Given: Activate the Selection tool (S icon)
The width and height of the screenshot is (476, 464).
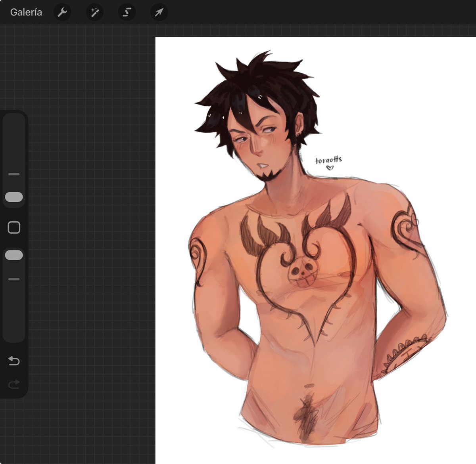Looking at the screenshot, I should tap(127, 12).
